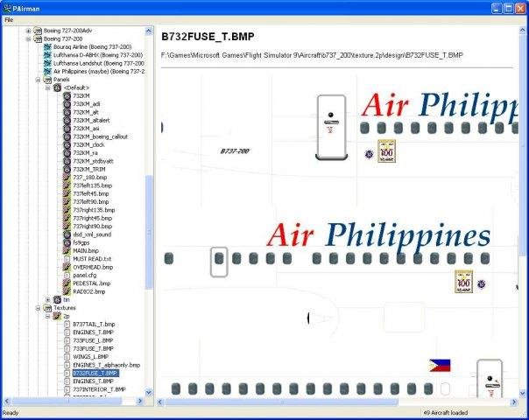This screenshot has height=420, width=529.
Task: Click the document icon beside MUST READ.txt
Action: coord(67,259)
